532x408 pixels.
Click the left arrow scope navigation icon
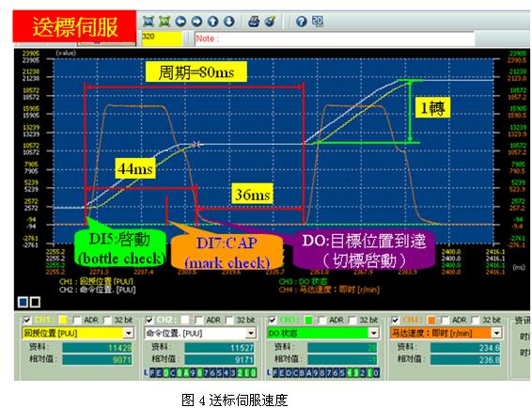tap(180, 22)
